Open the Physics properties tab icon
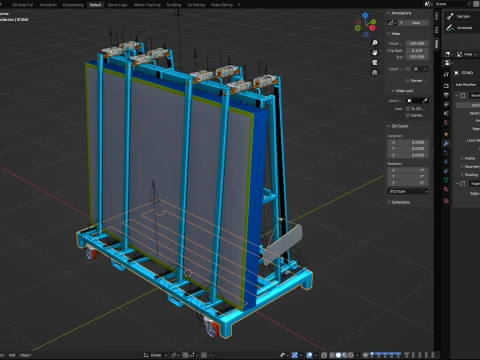The height and width of the screenshot is (360, 480). 446,162
